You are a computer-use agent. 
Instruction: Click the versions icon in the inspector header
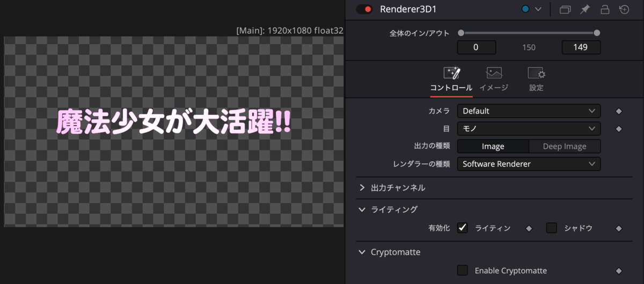(565, 9)
